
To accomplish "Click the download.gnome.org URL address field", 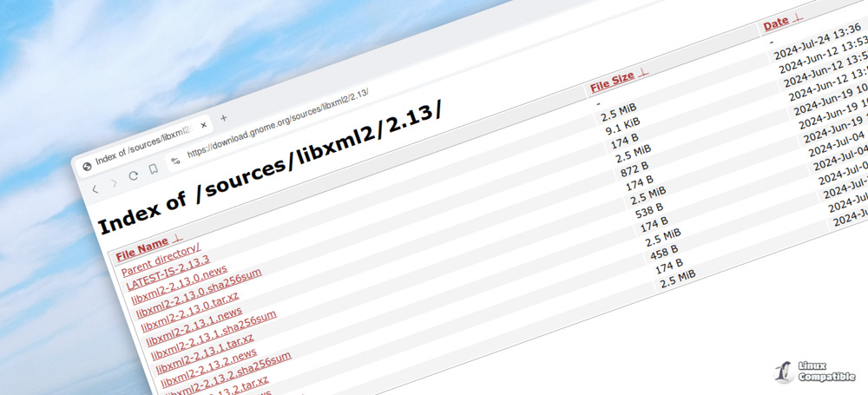I will [x=286, y=122].
